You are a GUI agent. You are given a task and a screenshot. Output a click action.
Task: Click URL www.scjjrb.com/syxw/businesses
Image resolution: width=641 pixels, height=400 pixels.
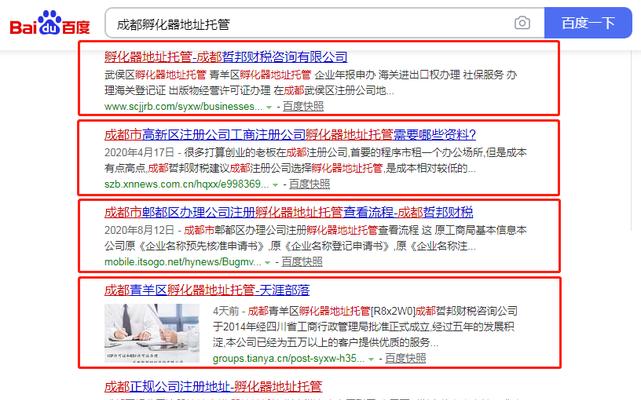point(184,106)
